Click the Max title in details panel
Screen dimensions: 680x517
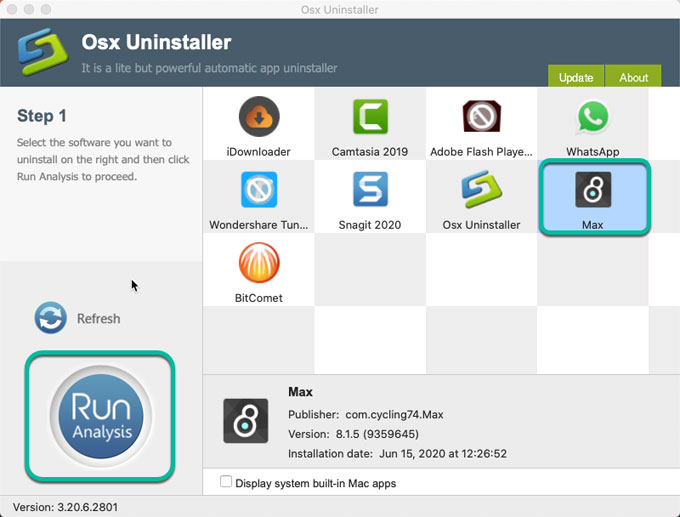(x=300, y=392)
